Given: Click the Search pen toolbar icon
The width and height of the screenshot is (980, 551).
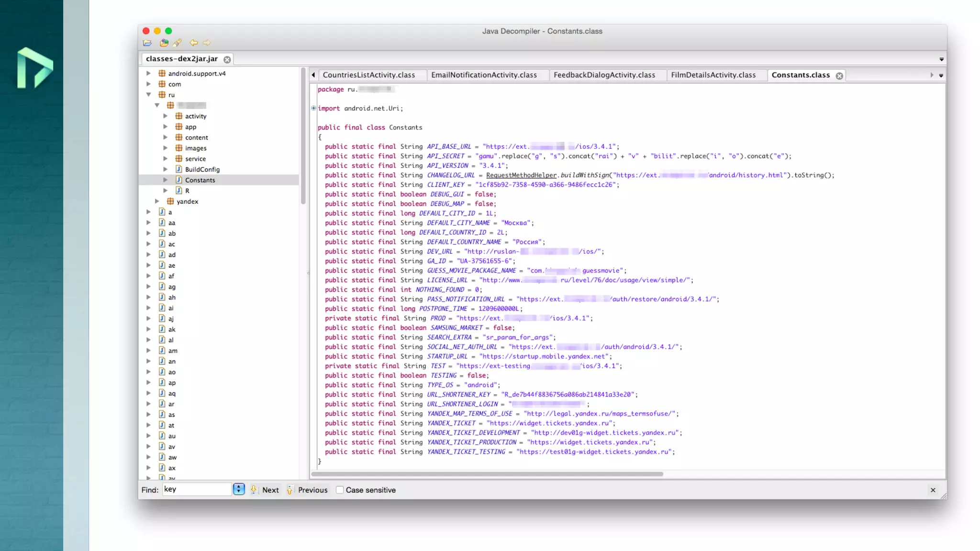Looking at the screenshot, I should point(178,43).
